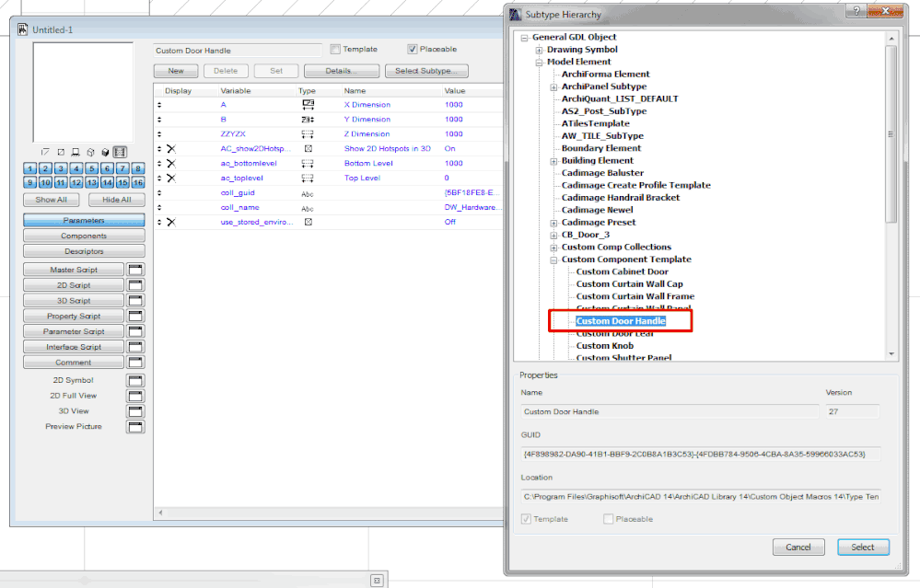
Task: Open the Parameter Script window icon
Action: [x=135, y=331]
